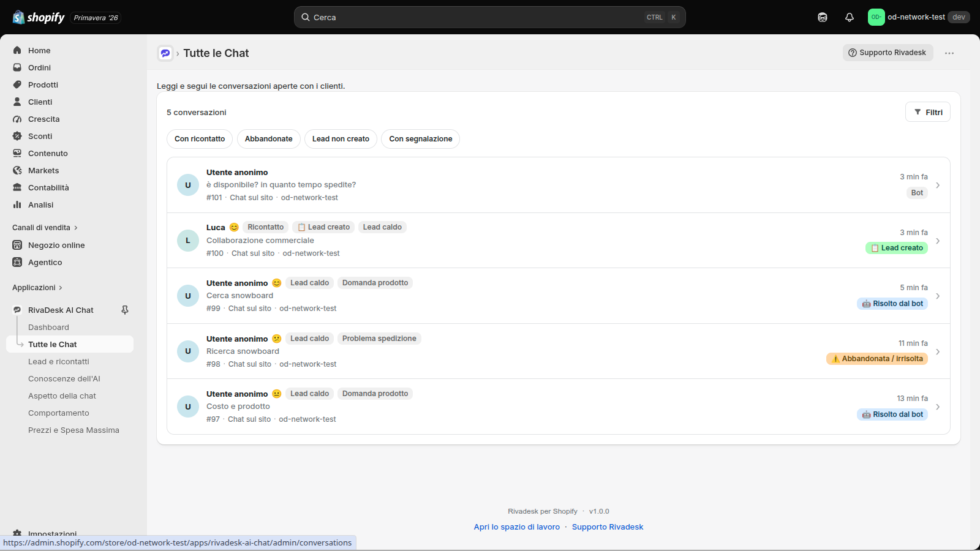The width and height of the screenshot is (980, 551).
Task: Toggle Lead non creato filter chip
Action: (341, 139)
